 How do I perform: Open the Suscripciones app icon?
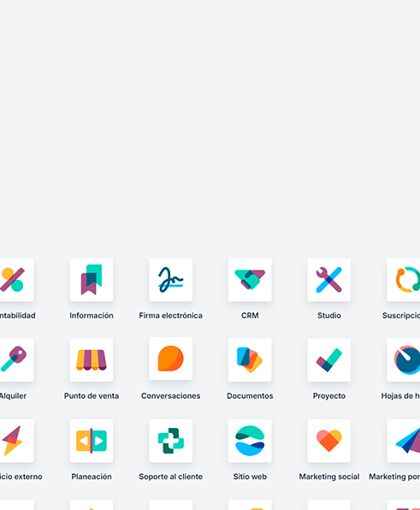click(404, 280)
